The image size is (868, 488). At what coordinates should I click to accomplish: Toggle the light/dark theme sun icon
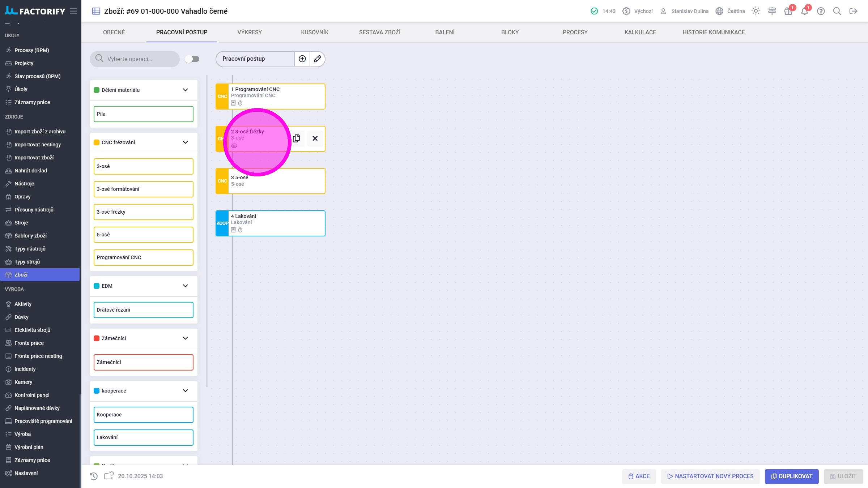pyautogui.click(x=756, y=11)
